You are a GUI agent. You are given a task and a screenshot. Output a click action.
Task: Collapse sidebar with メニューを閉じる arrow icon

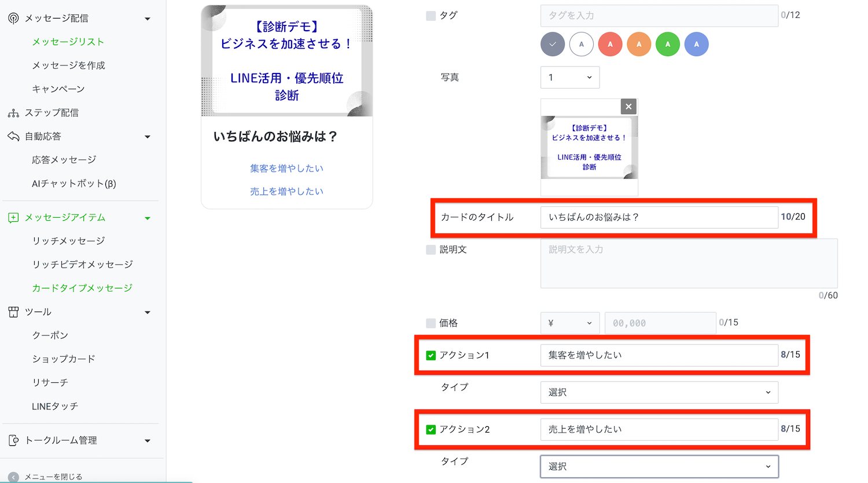click(13, 477)
